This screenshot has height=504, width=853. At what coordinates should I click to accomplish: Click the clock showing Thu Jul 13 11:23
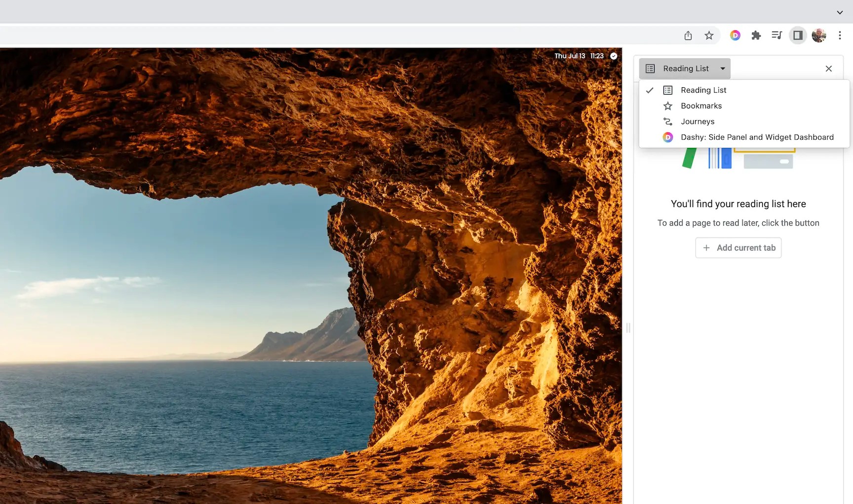[x=578, y=56]
